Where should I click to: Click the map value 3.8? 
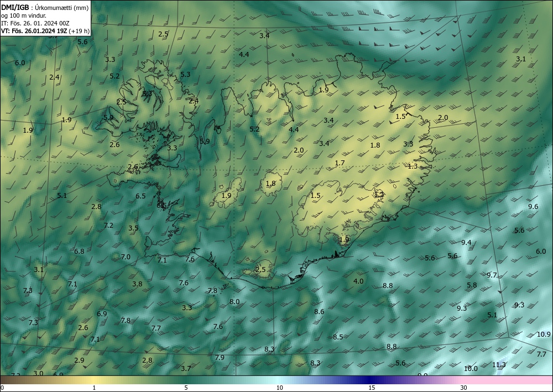pos(137,284)
